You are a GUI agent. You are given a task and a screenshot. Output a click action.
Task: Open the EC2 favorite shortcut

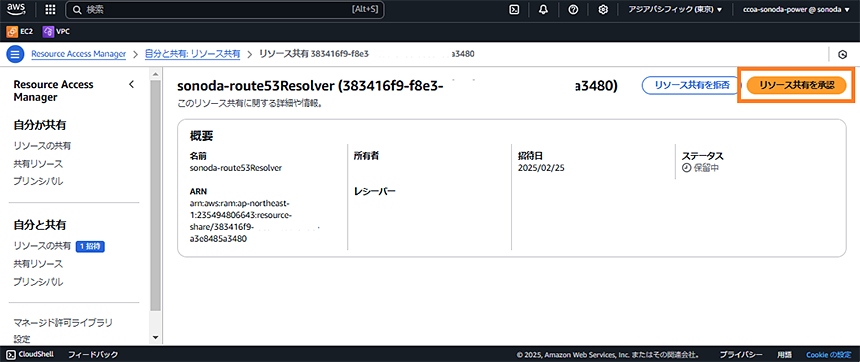(x=20, y=32)
